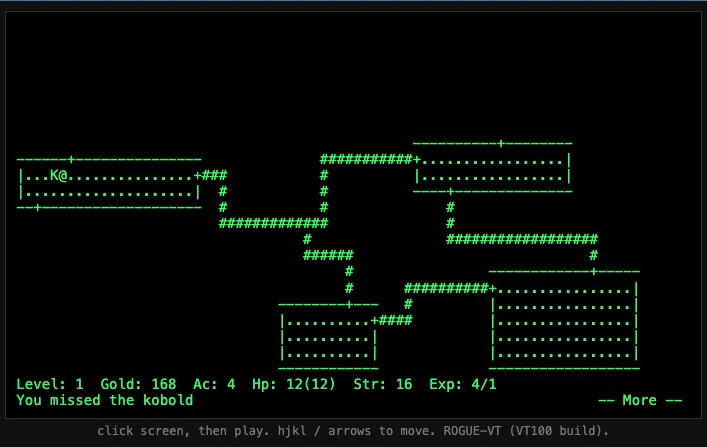Click the west door of the upper-right room

[417, 159]
